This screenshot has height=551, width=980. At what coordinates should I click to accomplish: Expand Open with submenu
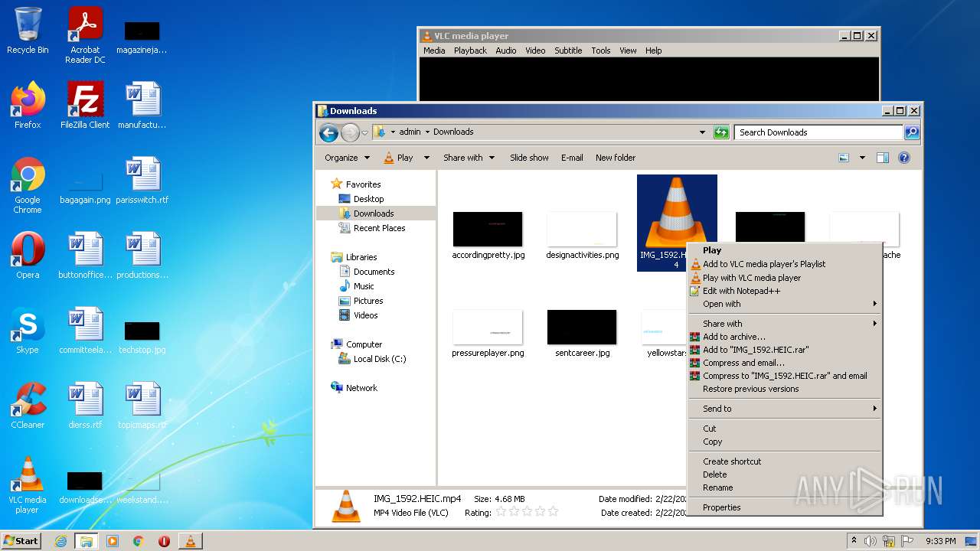(x=784, y=304)
